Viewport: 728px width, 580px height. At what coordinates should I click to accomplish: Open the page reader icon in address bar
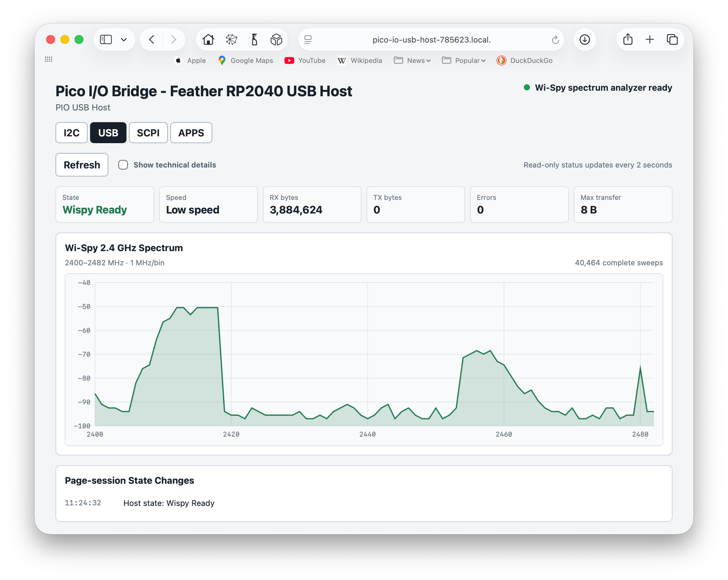pyautogui.click(x=308, y=39)
